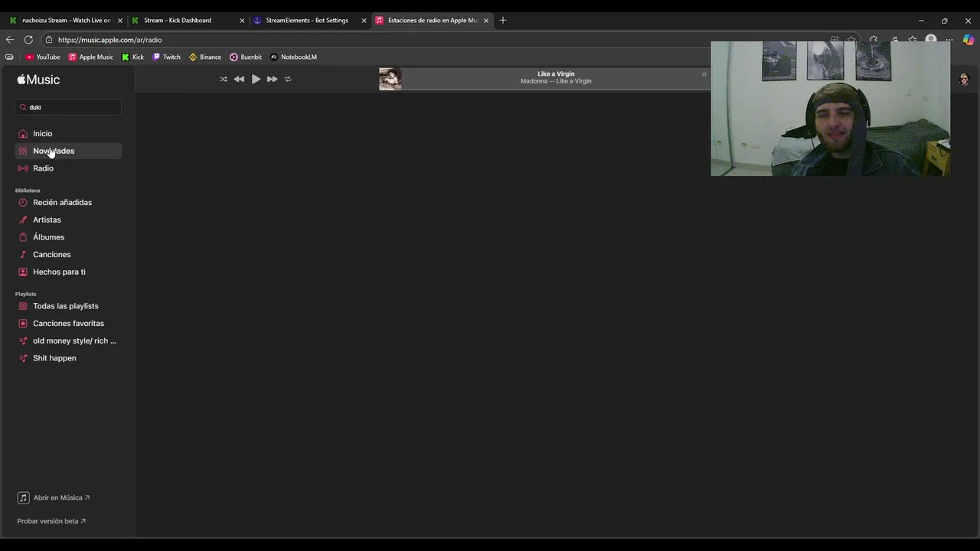Open Todas las playlists
This screenshot has width=980, height=551.
(x=68, y=306)
